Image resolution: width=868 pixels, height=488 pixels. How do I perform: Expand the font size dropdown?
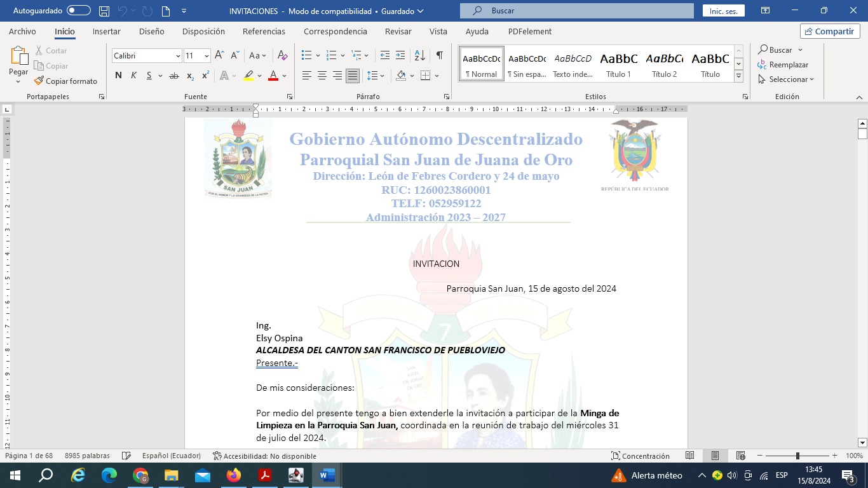coord(207,56)
